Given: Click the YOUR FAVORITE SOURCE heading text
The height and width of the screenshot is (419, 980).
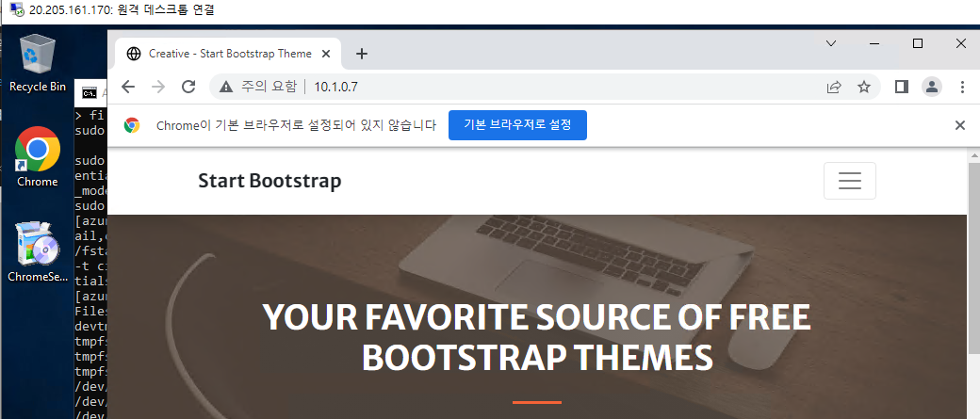Looking at the screenshot, I should 536,336.
